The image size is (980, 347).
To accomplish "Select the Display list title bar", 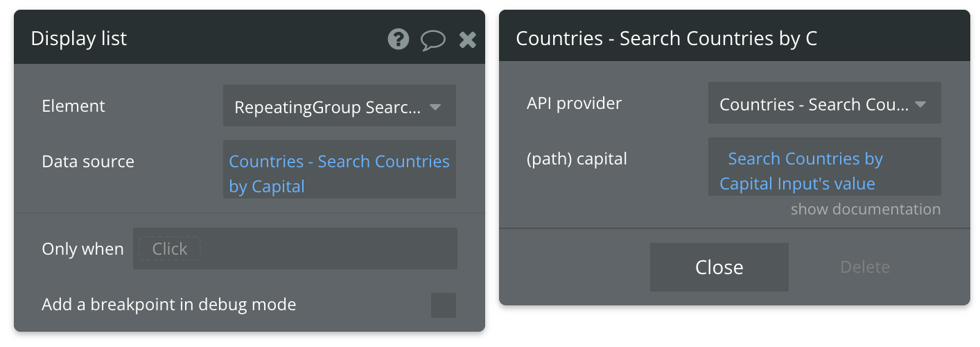I will coord(250,39).
